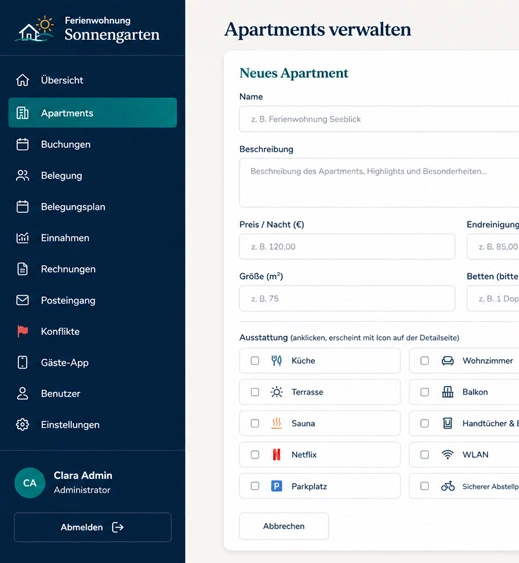Click the Sauna steam icon

pyautogui.click(x=276, y=423)
